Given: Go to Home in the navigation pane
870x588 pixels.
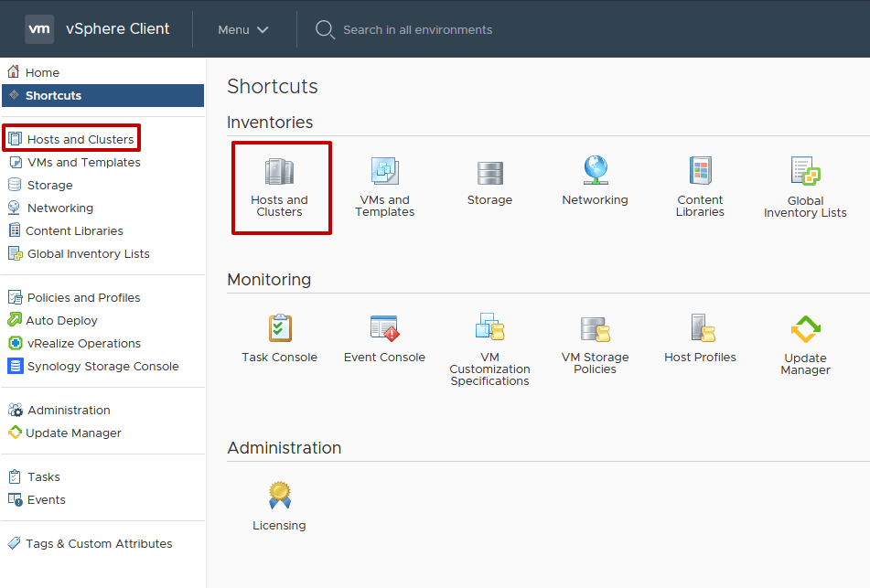Looking at the screenshot, I should coord(40,71).
